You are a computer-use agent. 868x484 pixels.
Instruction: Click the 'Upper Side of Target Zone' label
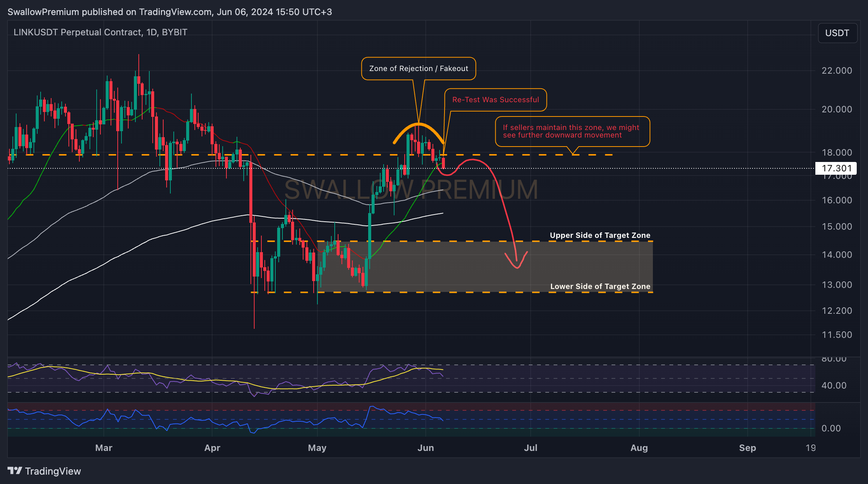[x=600, y=235]
